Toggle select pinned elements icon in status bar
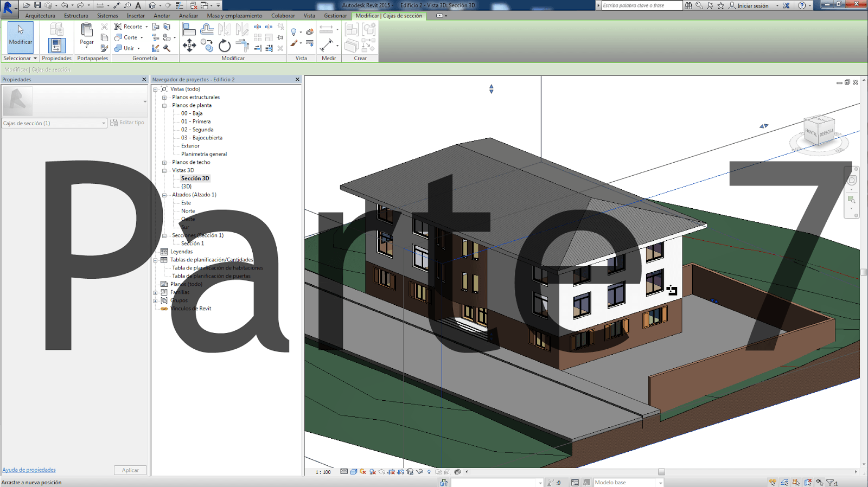The image size is (868, 487). [x=796, y=483]
